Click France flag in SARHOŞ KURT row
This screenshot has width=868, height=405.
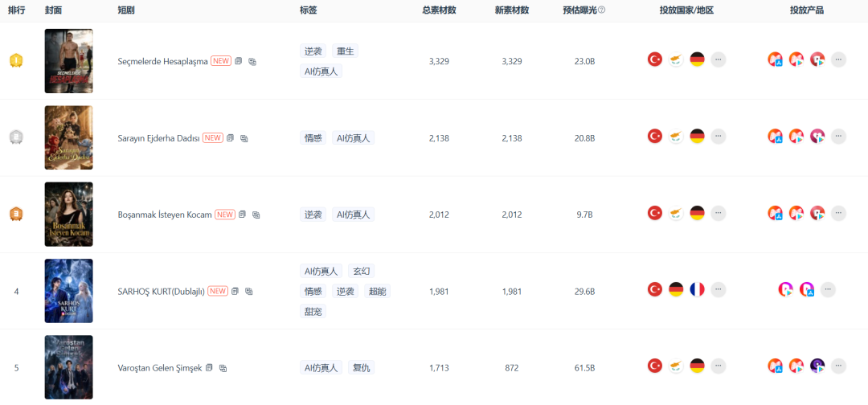[697, 288]
